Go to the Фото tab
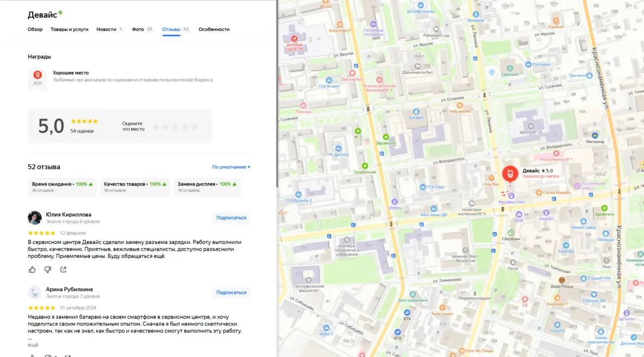Viewport: 644px width, 357px height. tap(138, 29)
